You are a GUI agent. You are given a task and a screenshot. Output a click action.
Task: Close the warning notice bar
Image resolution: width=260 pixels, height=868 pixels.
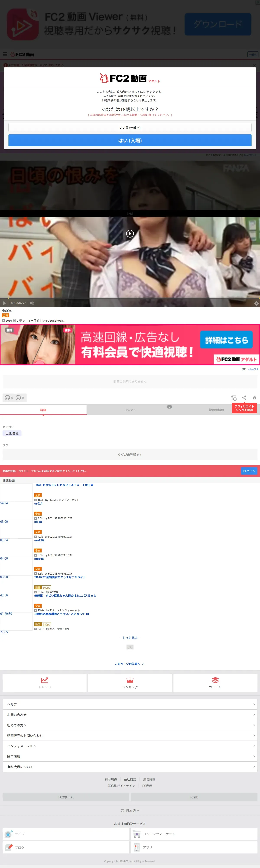pyautogui.click(x=255, y=65)
